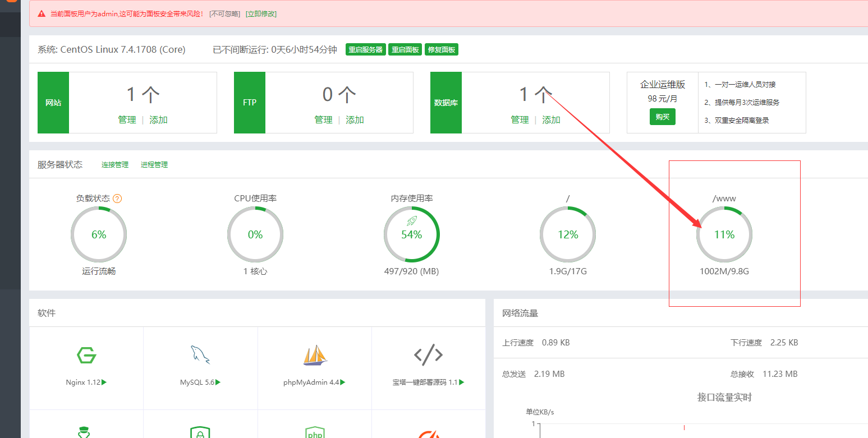This screenshot has width=868, height=438.
Task: Open the 连接管理 tab in server status
Action: coord(115,165)
